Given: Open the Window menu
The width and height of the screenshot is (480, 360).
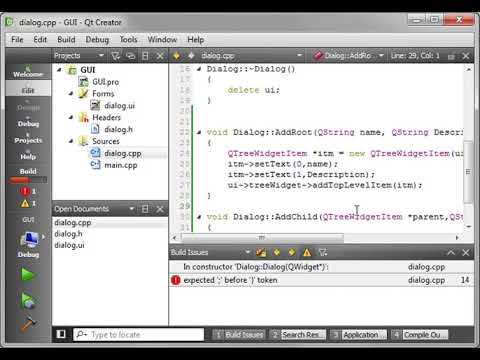Looking at the screenshot, I should click(162, 40).
